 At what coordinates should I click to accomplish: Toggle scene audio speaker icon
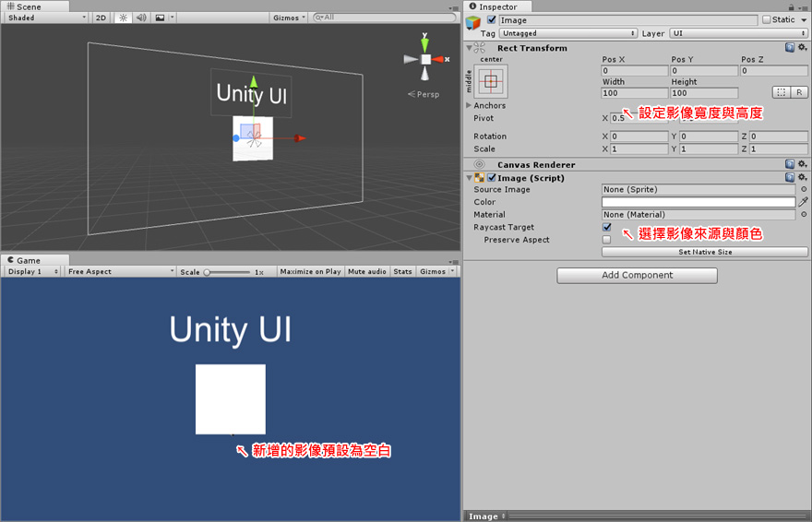point(141,18)
